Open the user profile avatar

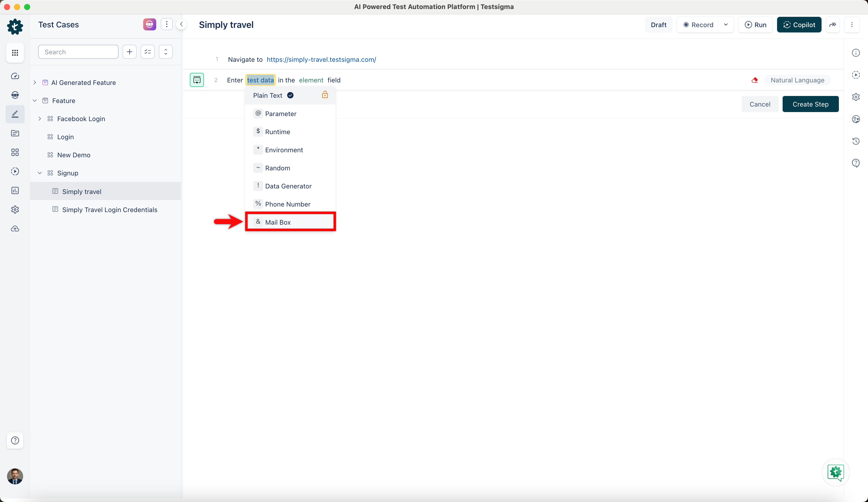click(x=15, y=476)
